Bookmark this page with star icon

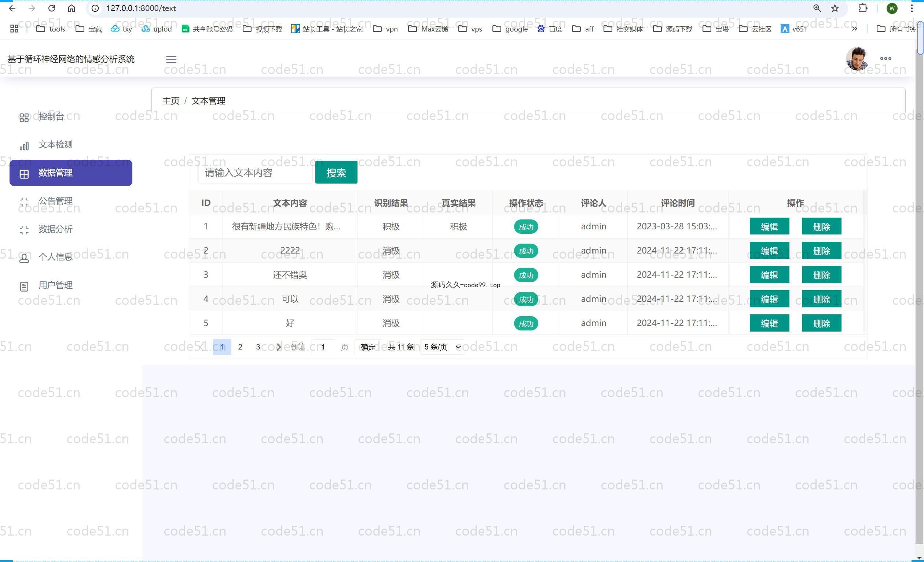click(x=835, y=8)
